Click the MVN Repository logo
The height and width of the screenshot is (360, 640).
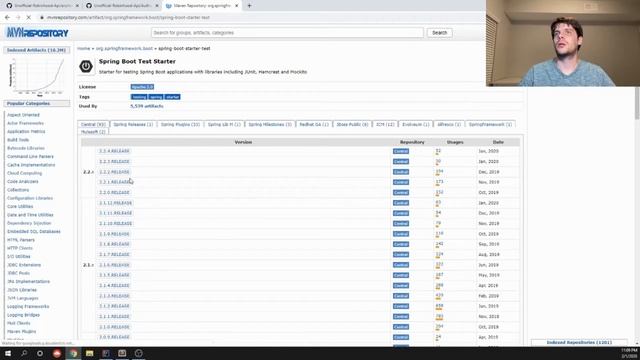37,33
